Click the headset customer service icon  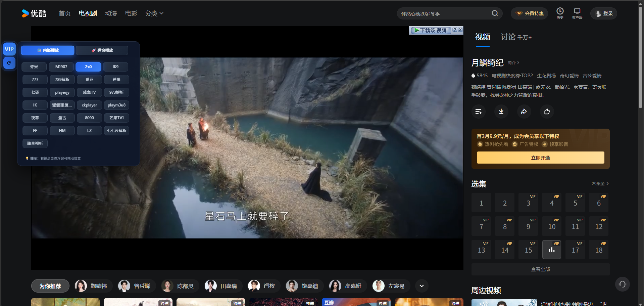click(x=623, y=284)
